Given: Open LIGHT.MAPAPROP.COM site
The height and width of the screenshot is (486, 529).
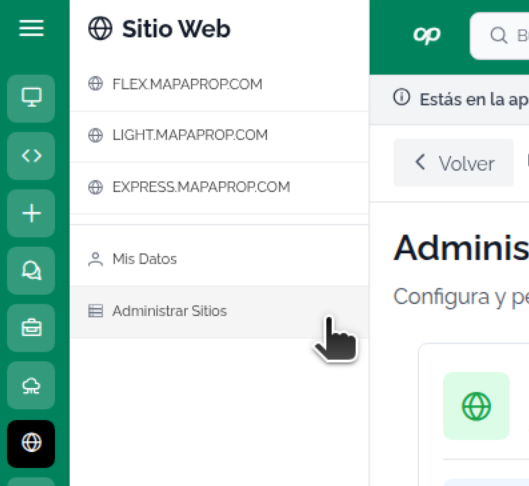Looking at the screenshot, I should [x=219, y=136].
